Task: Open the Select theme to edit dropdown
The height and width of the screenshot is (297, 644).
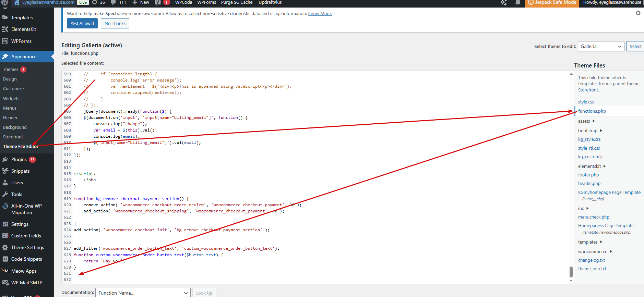Action: [x=601, y=46]
